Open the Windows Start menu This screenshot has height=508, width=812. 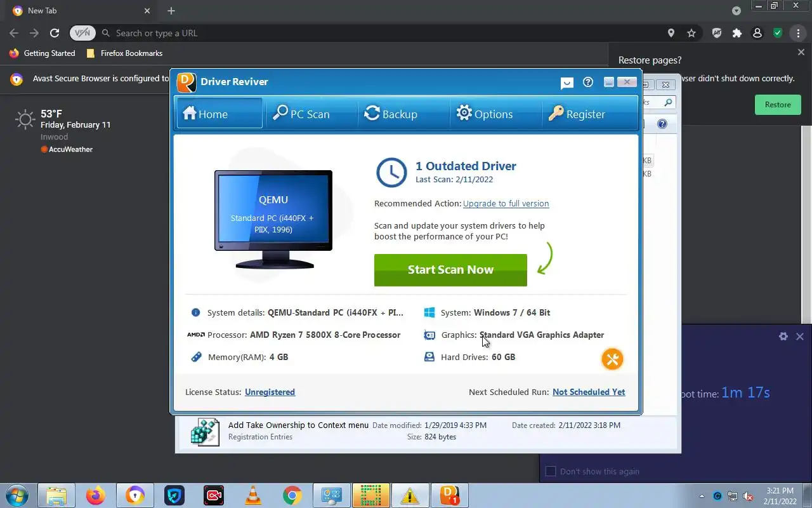pos(17,495)
